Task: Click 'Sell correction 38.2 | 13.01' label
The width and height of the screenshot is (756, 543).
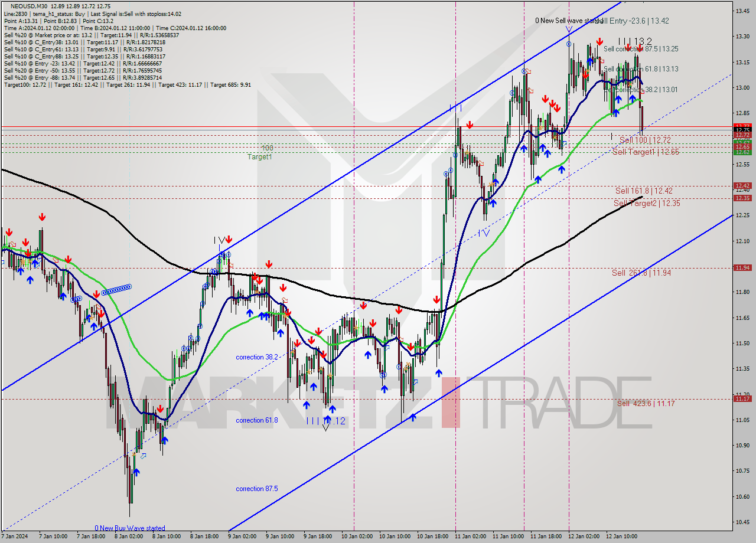Action: pos(641,90)
